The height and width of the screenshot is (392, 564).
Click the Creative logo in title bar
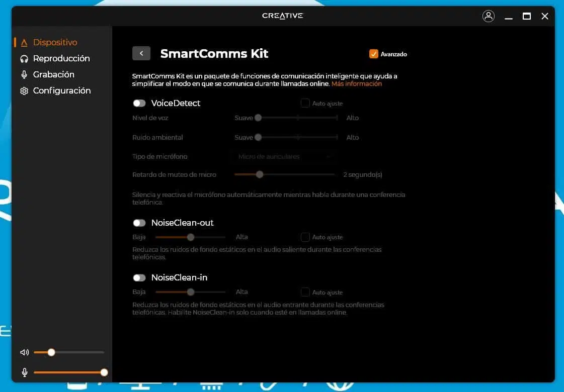click(282, 16)
